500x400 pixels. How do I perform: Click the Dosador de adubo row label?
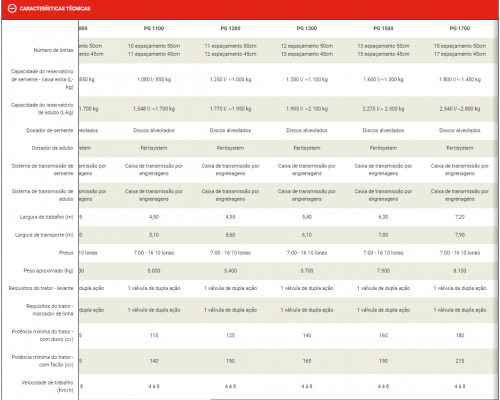click(x=52, y=148)
